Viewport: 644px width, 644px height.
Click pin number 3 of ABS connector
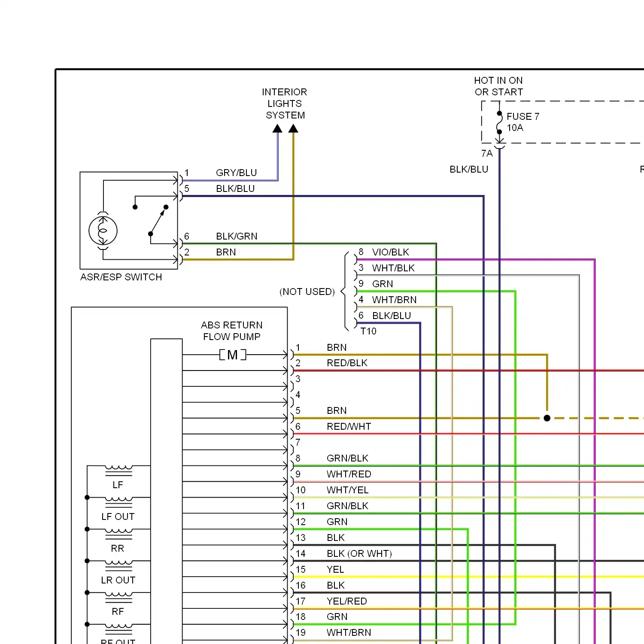298,379
